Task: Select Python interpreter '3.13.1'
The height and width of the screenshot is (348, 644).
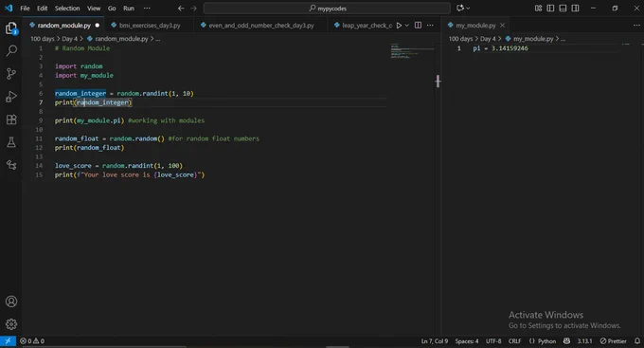Action: point(584,341)
